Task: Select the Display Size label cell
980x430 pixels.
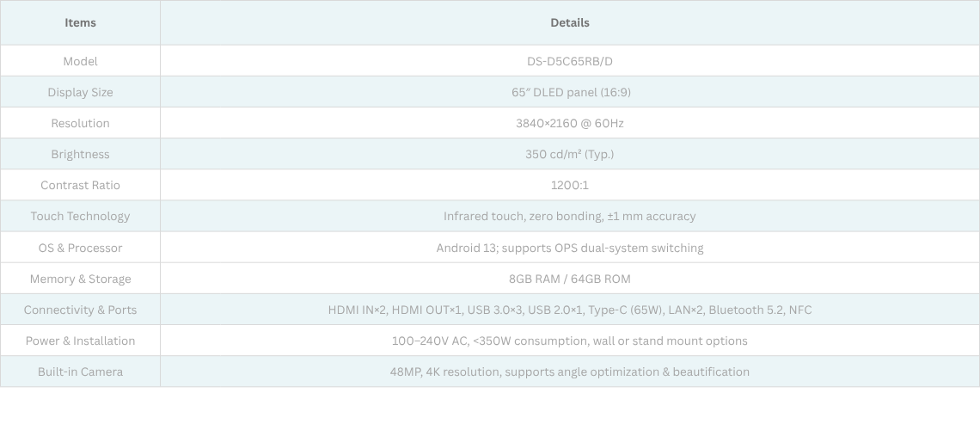Action: 80,92
